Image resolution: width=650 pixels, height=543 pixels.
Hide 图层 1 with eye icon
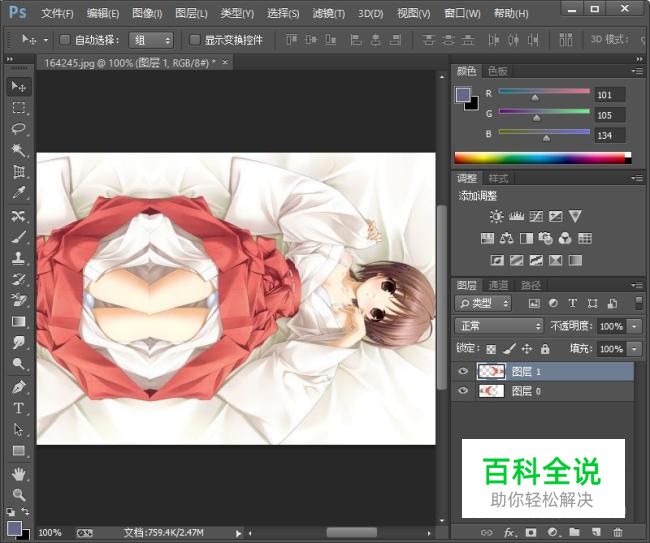click(463, 371)
